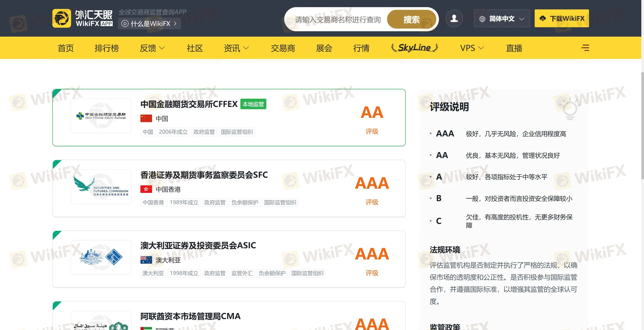The height and width of the screenshot is (330, 644).
Task: Go to 首页 in navigation
Action: coord(66,48)
